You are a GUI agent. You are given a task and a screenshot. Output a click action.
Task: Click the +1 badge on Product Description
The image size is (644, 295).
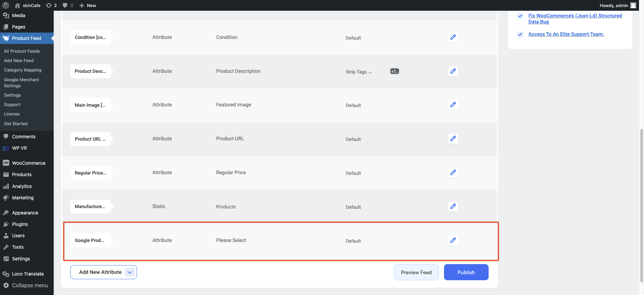[395, 71]
